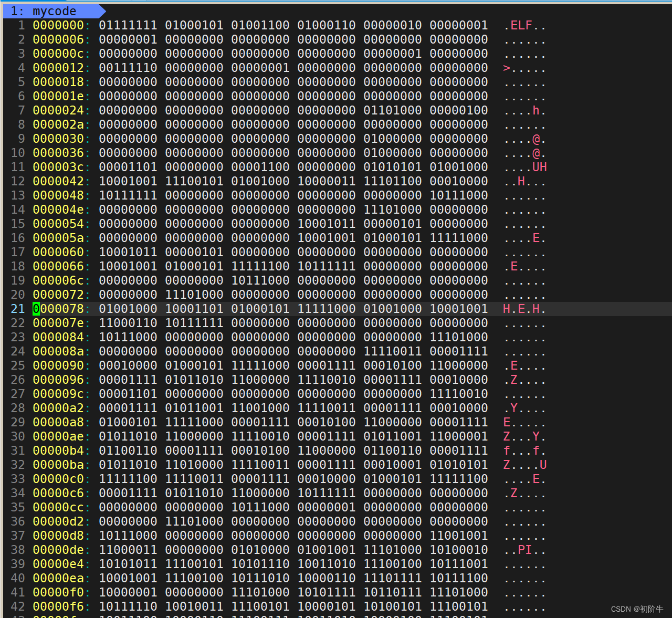
Task: Click byte 11110011 in row 000008a
Action: pos(393,351)
